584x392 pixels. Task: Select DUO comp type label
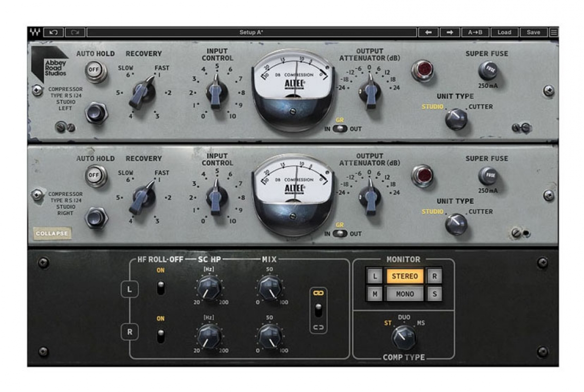(x=404, y=317)
